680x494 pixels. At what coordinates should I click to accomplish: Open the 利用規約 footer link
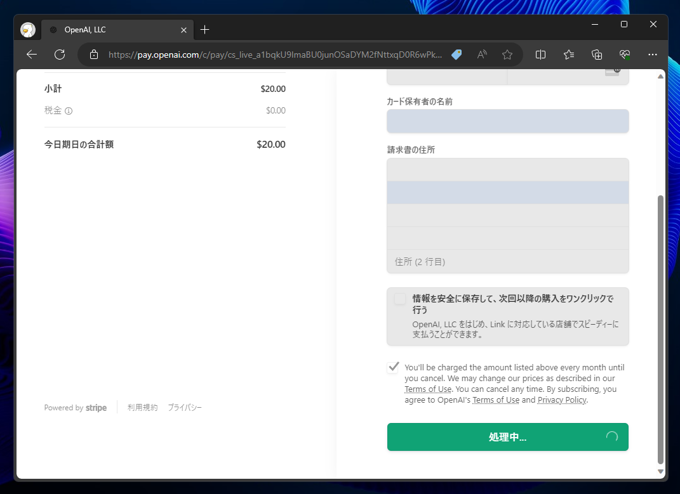[143, 408]
